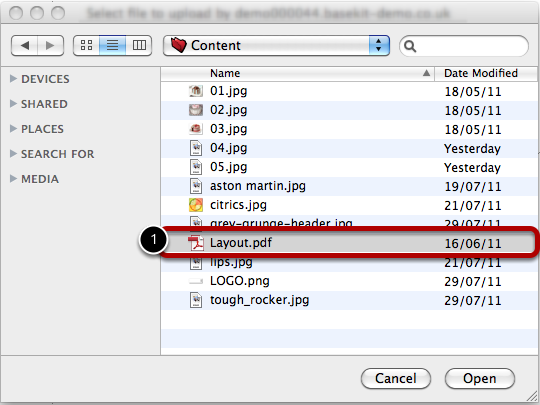Expand the MEDIA sidebar section
The image size is (540, 405).
13,178
